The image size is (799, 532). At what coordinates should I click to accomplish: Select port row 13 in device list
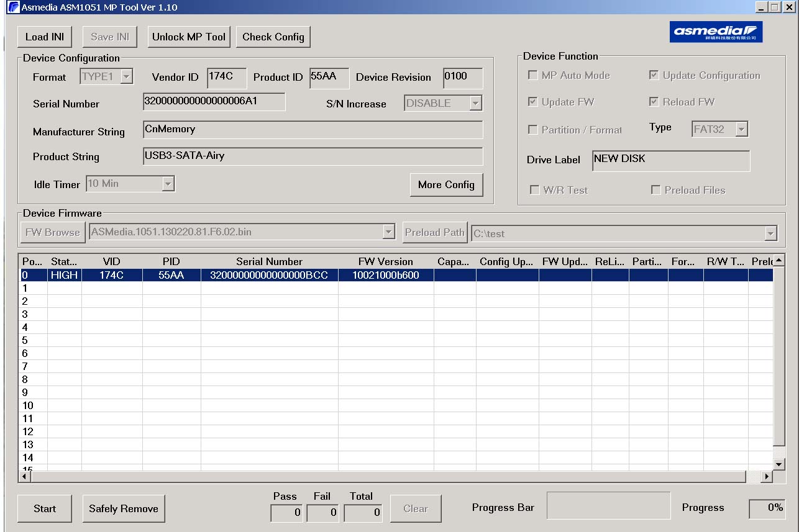397,444
